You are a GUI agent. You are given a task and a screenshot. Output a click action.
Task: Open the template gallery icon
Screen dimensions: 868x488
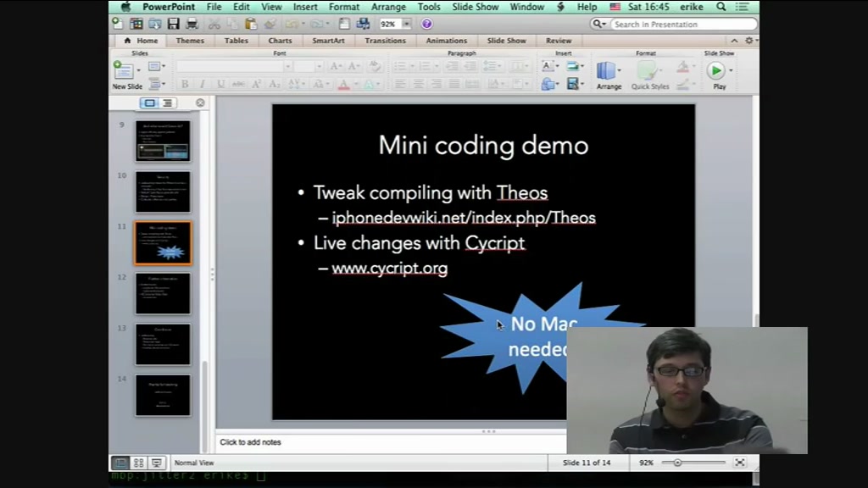(136, 23)
